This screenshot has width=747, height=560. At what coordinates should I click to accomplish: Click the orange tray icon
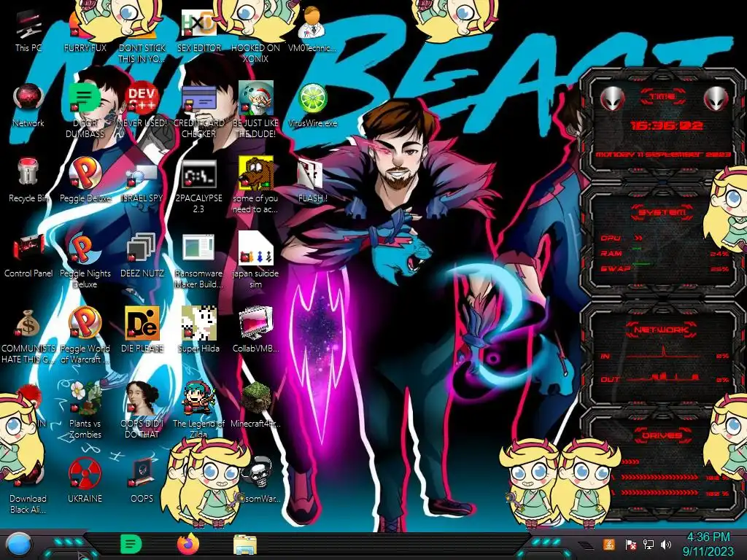pos(609,544)
